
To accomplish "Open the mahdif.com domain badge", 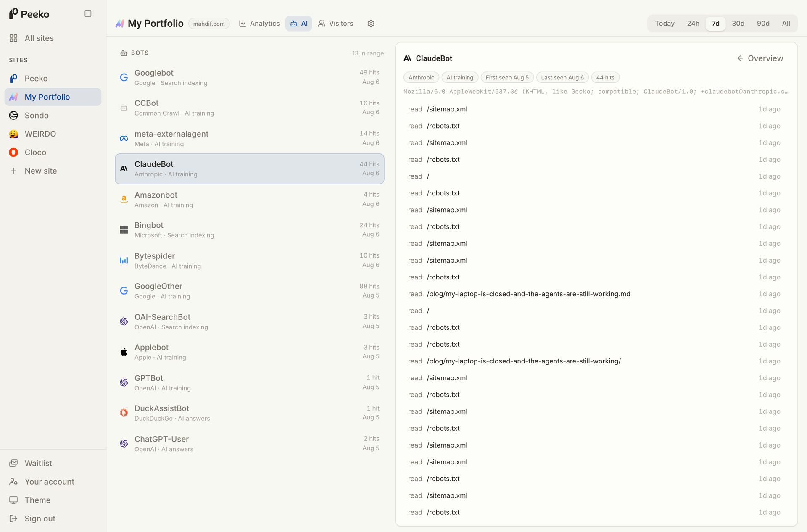I will click(x=209, y=24).
